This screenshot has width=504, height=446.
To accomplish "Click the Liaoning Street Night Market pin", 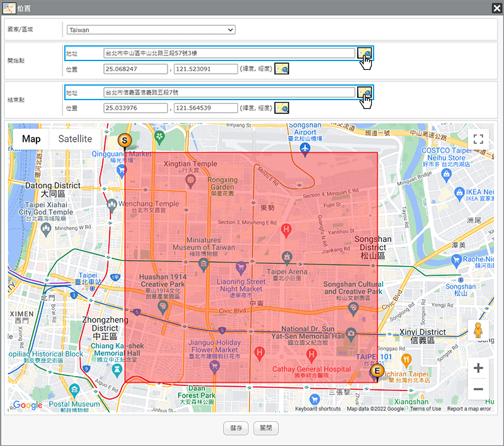I will [241, 267].
